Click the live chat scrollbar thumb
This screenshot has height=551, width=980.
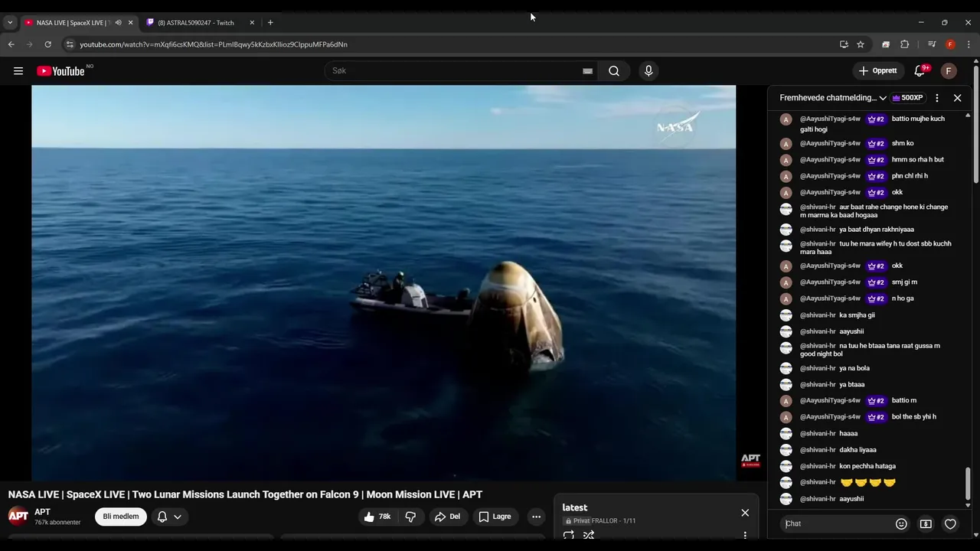click(968, 482)
